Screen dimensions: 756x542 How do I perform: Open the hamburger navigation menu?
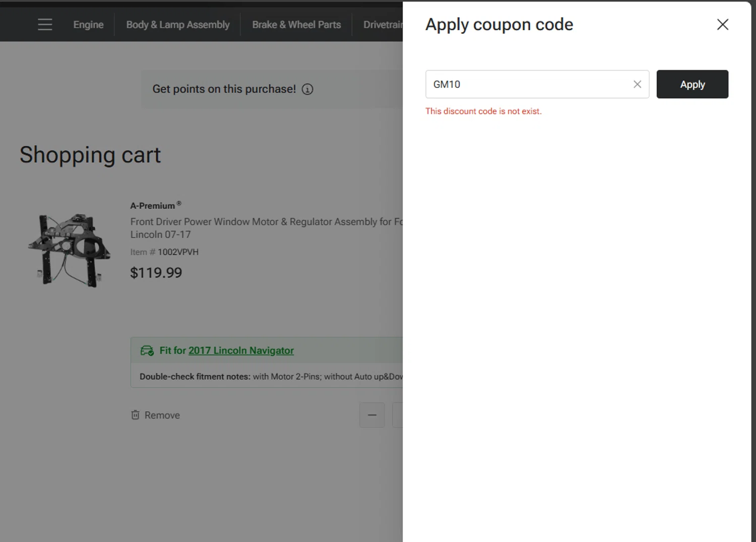tap(45, 24)
